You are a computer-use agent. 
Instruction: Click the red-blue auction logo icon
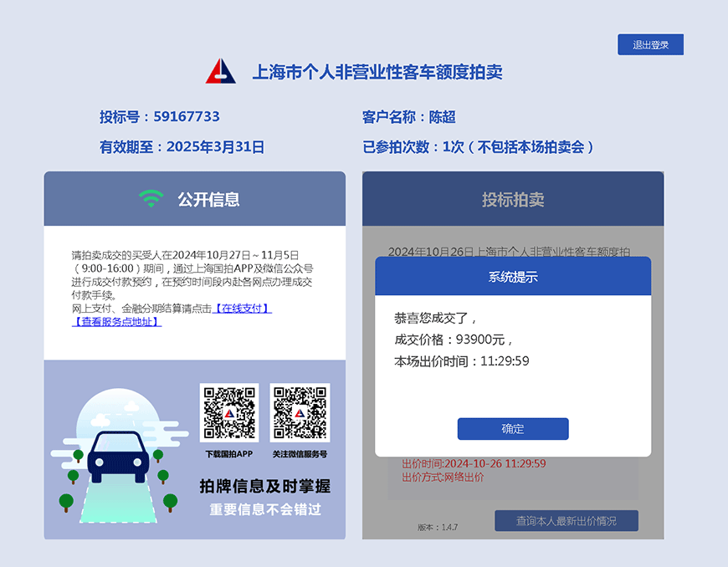(221, 71)
